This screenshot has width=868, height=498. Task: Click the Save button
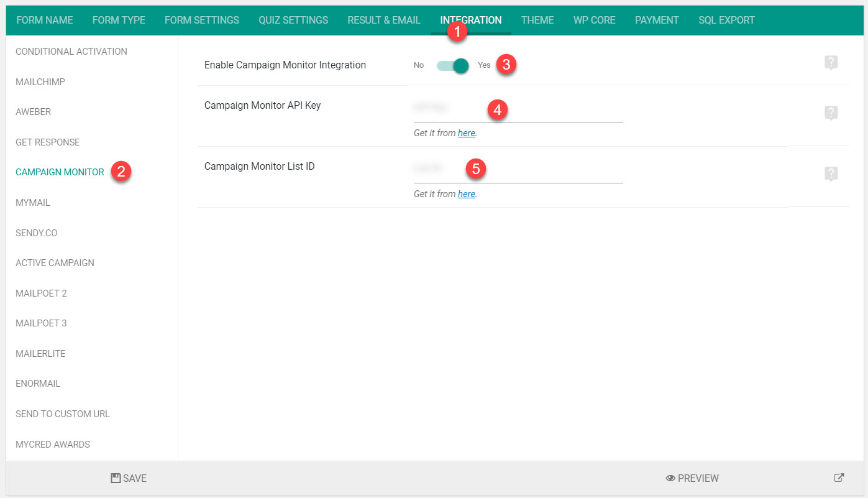click(129, 478)
